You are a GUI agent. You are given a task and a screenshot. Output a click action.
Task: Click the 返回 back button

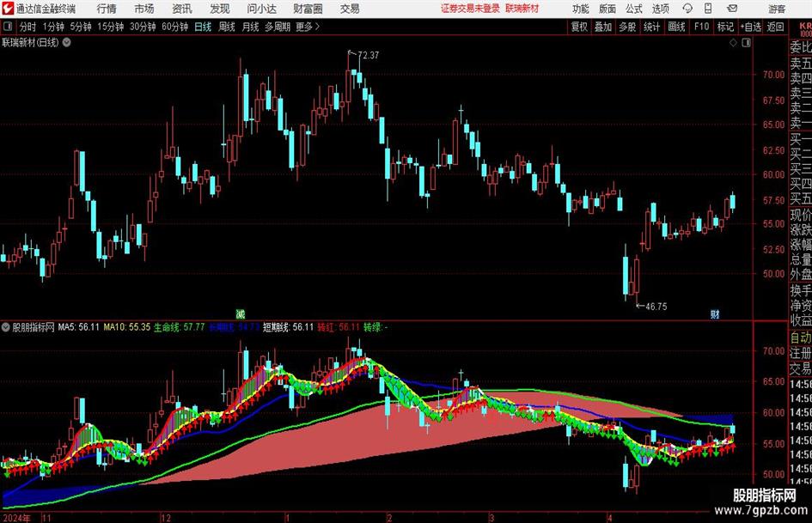click(x=775, y=27)
